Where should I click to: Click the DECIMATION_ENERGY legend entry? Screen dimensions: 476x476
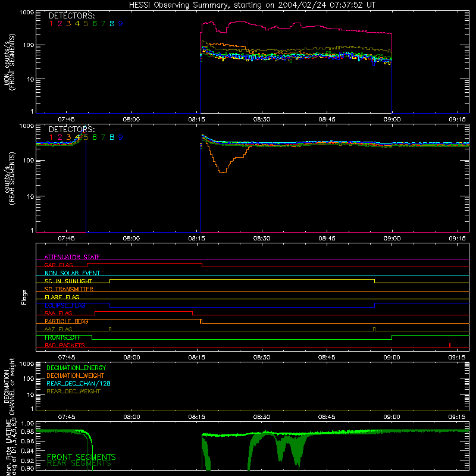76,368
